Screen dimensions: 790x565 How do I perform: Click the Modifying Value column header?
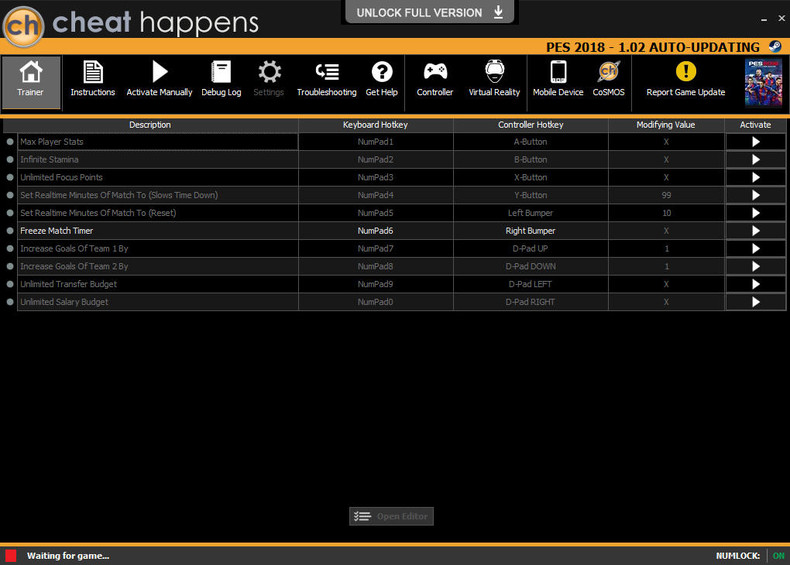click(666, 125)
